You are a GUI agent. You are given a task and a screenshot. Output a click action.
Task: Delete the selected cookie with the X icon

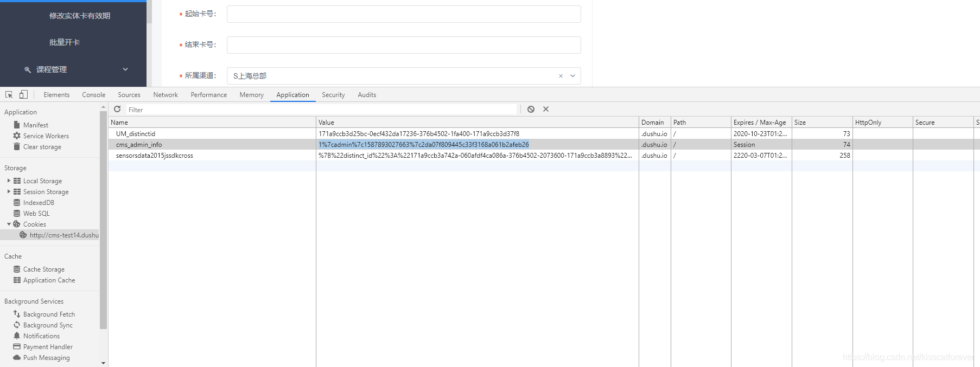coord(546,109)
